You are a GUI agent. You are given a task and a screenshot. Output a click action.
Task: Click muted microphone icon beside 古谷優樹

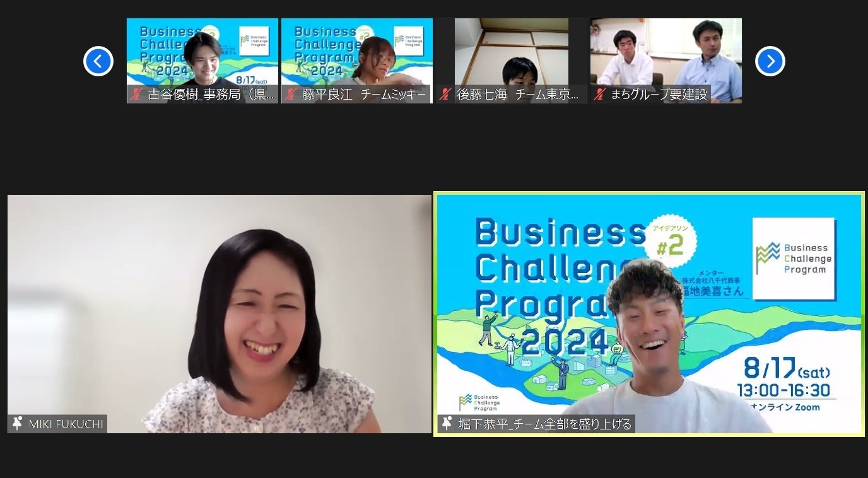point(136,95)
